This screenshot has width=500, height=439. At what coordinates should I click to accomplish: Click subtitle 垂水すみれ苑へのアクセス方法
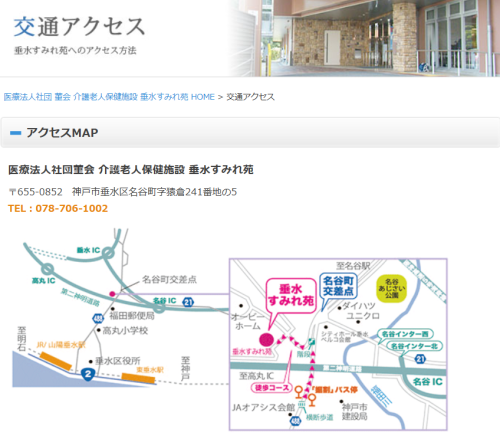[75, 50]
